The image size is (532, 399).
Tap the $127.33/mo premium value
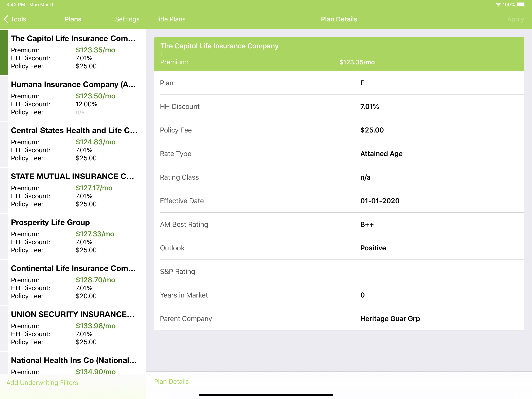[x=95, y=234]
